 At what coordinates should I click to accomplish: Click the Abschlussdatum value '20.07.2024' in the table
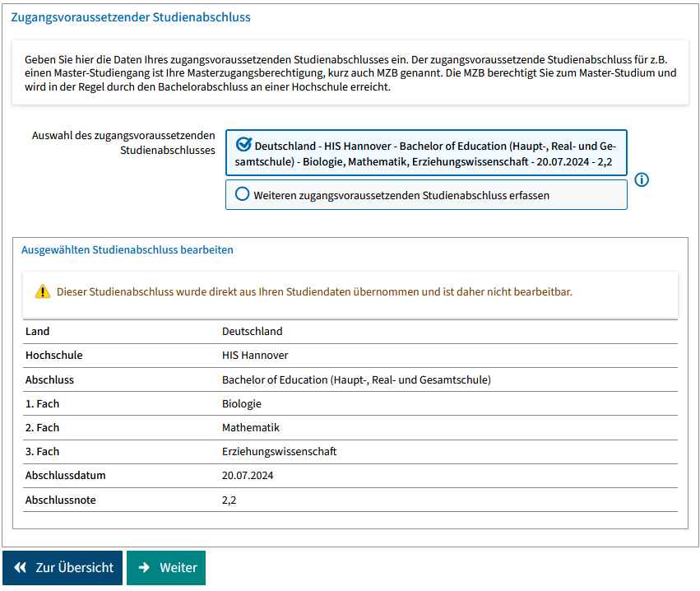[x=248, y=475]
